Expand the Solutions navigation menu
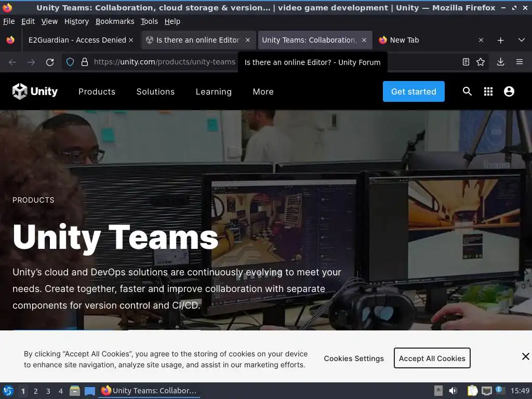 (155, 91)
